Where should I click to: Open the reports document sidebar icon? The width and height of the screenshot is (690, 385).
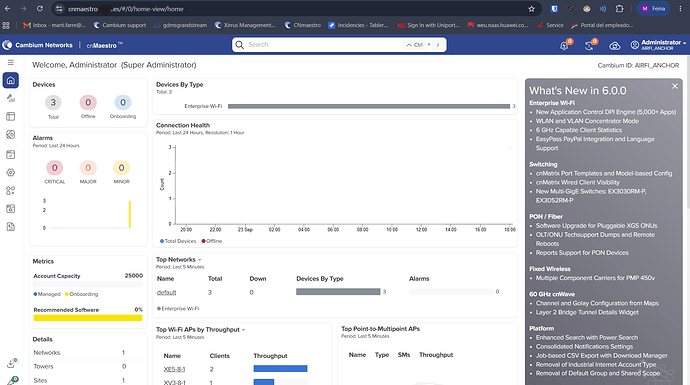point(11,227)
